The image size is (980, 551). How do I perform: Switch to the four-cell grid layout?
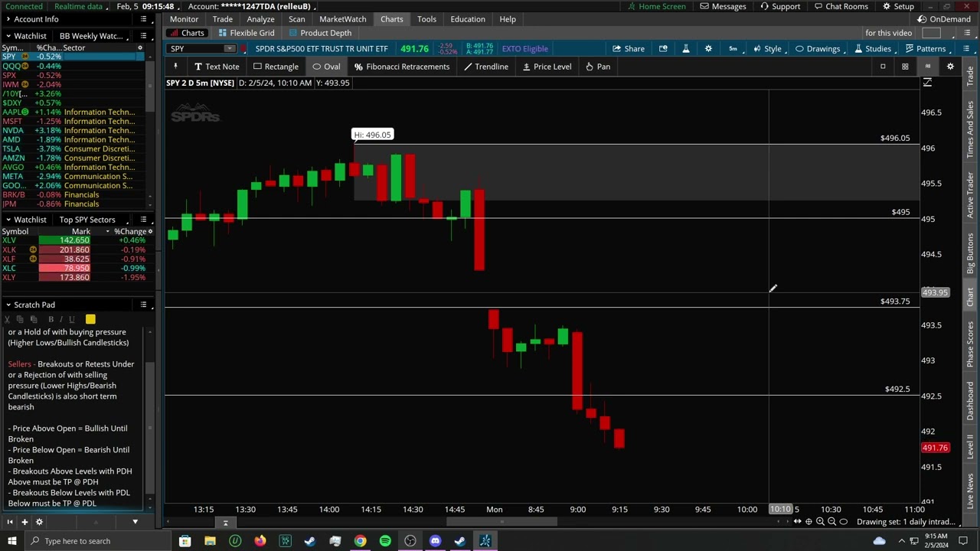pos(905,67)
